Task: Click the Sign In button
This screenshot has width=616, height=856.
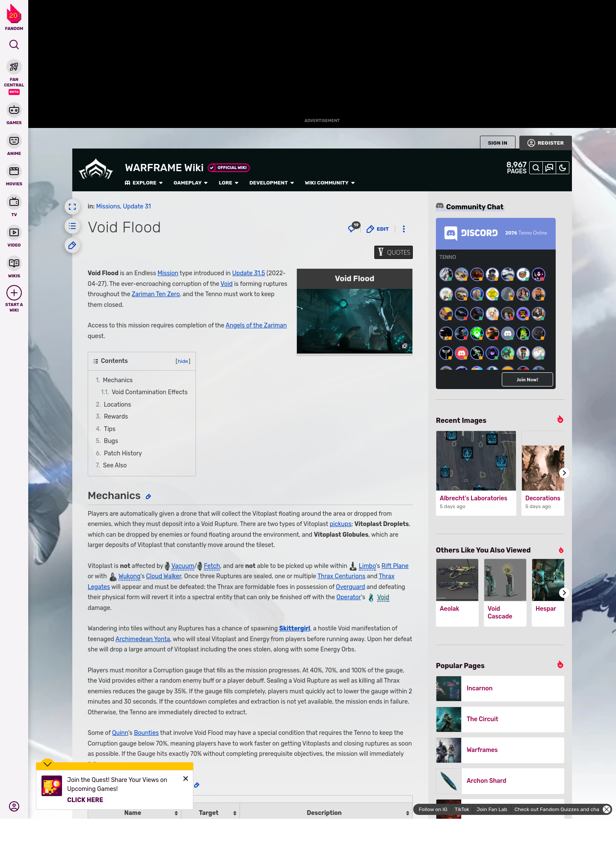Action: tap(498, 143)
